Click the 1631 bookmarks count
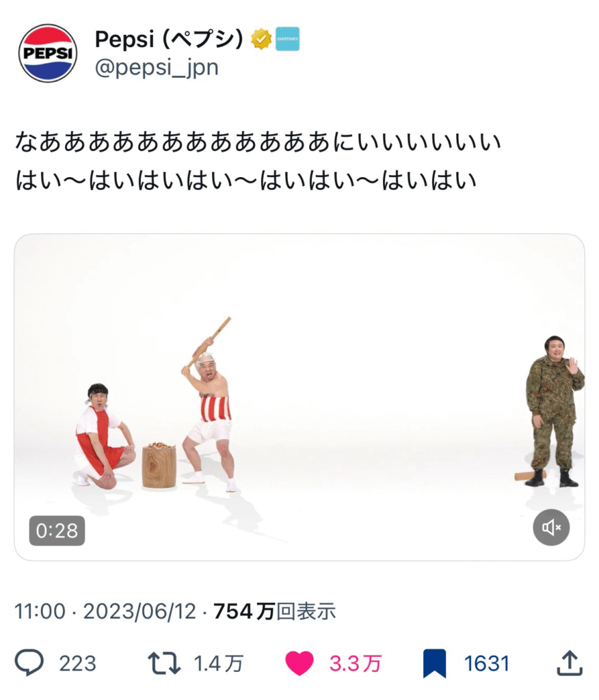This screenshot has width=599, height=700. click(486, 663)
